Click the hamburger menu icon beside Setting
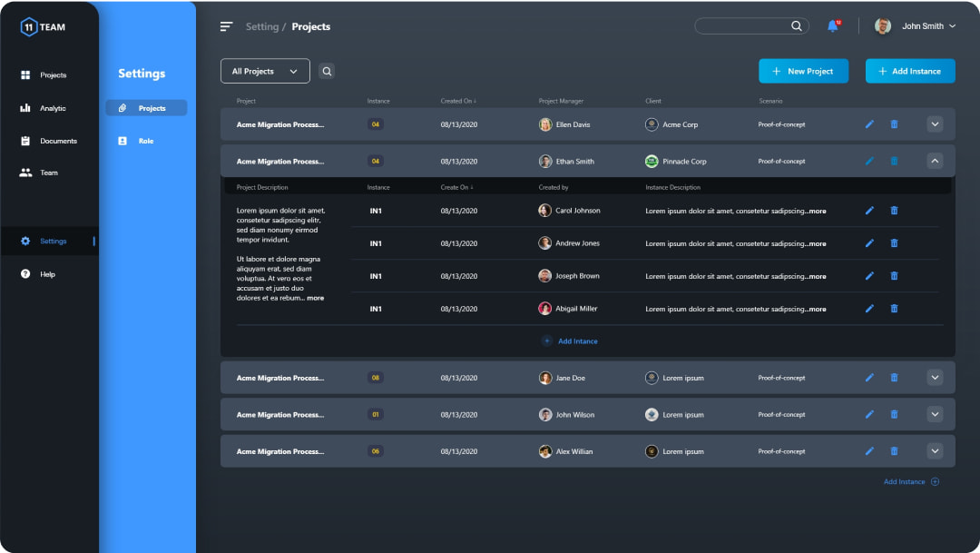This screenshot has height=553, width=980. [x=227, y=26]
